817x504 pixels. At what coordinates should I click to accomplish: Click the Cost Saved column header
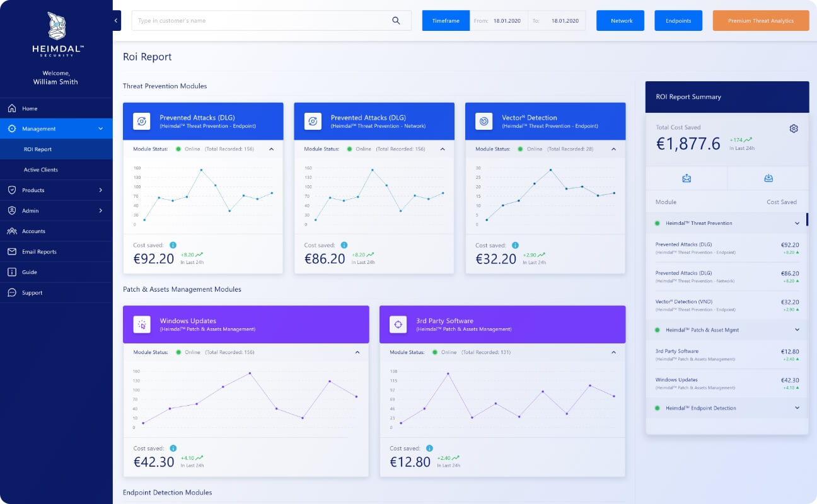click(x=782, y=202)
